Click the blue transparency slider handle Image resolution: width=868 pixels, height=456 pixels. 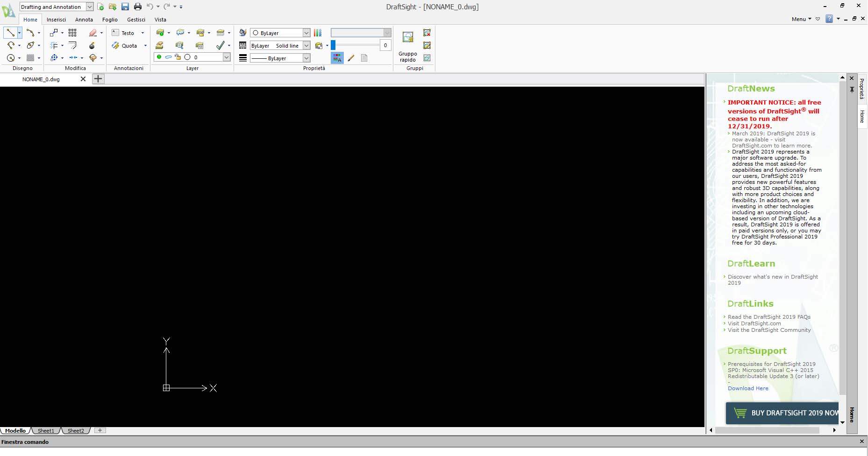click(333, 45)
